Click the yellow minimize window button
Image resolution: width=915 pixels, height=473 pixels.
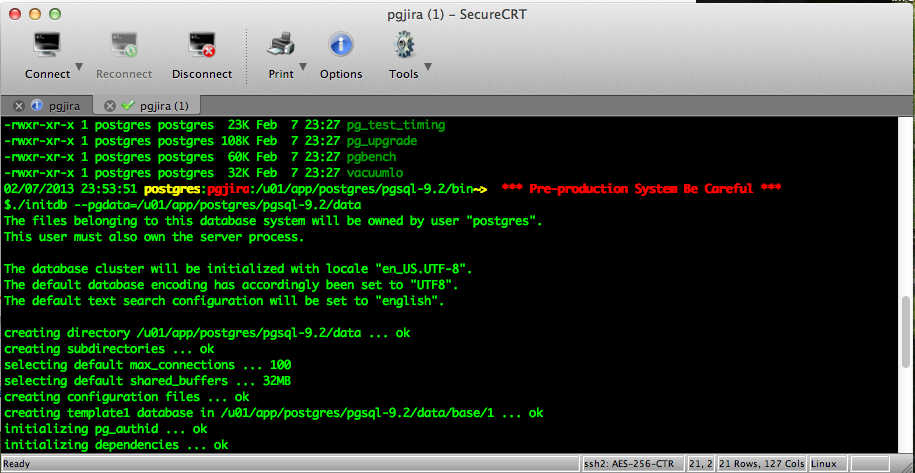(x=34, y=14)
